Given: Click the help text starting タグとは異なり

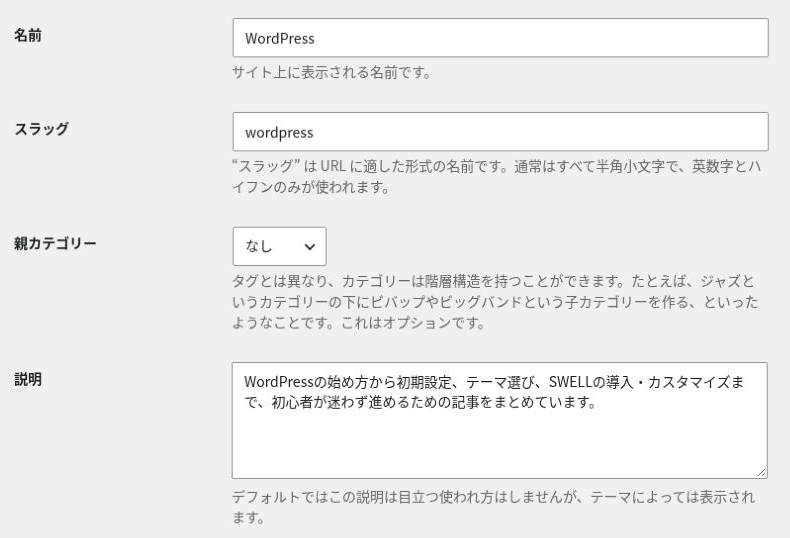Looking at the screenshot, I should point(495,301).
